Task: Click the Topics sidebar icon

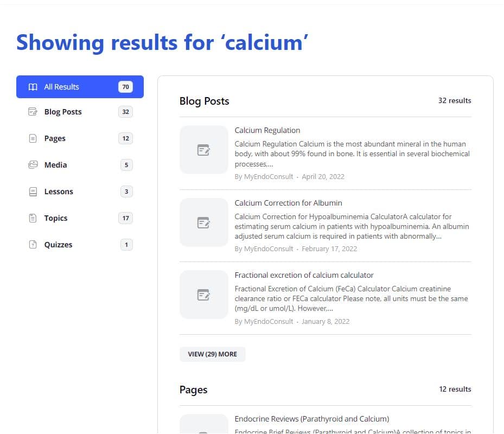Action: (33, 218)
